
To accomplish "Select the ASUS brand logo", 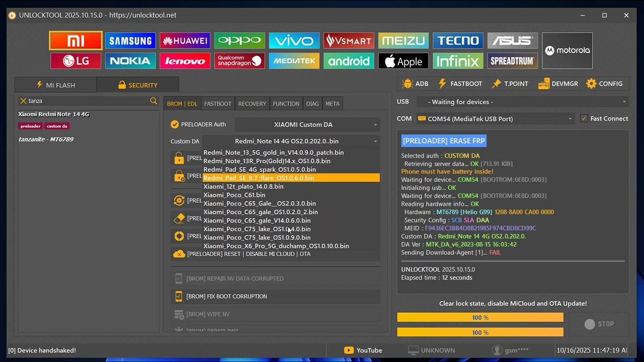I will (513, 41).
